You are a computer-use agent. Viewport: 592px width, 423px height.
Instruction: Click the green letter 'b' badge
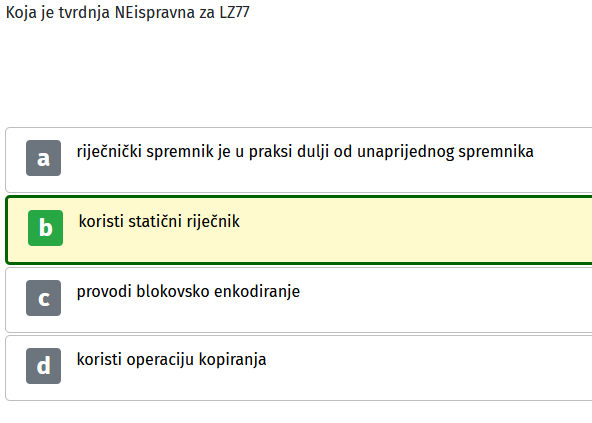coord(45,228)
